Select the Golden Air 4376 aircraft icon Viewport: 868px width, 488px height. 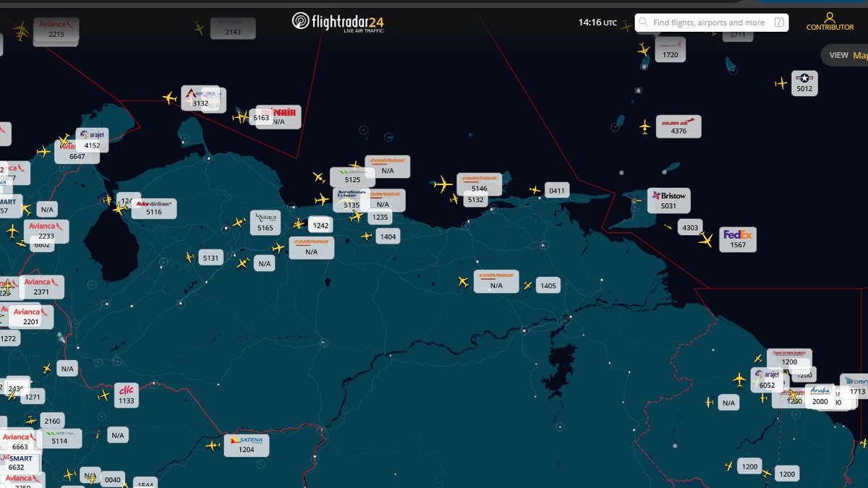pos(644,127)
